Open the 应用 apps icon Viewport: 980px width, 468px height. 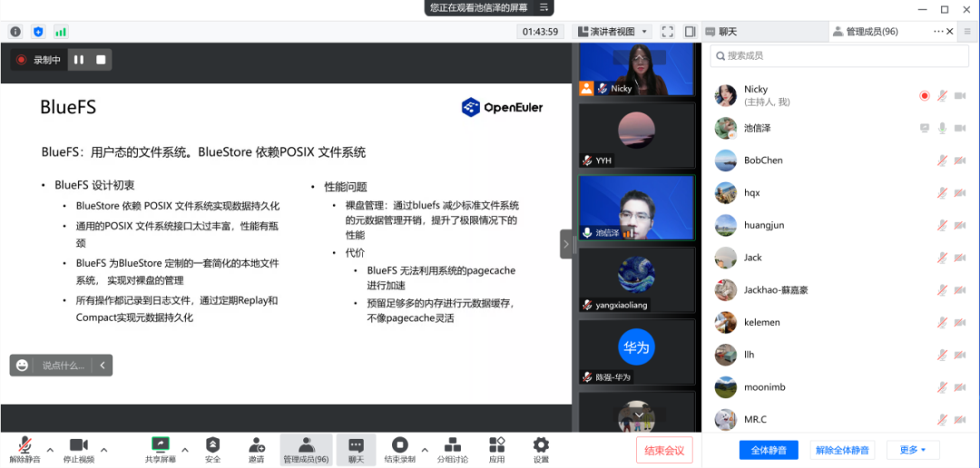click(x=496, y=444)
